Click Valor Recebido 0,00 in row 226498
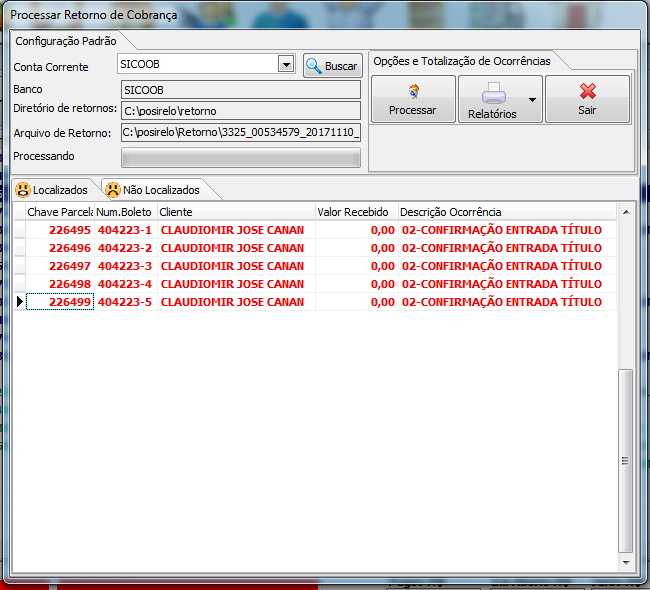The height and width of the screenshot is (590, 650). click(x=357, y=284)
